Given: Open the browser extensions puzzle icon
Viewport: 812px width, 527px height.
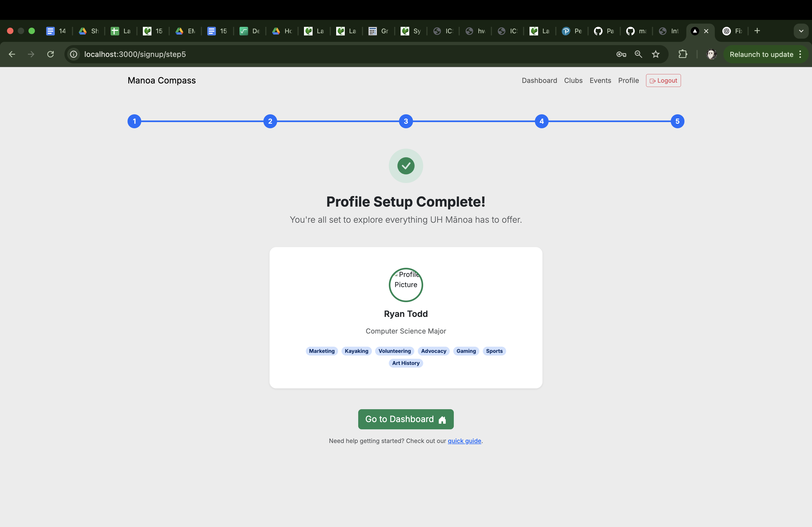Looking at the screenshot, I should [x=683, y=54].
